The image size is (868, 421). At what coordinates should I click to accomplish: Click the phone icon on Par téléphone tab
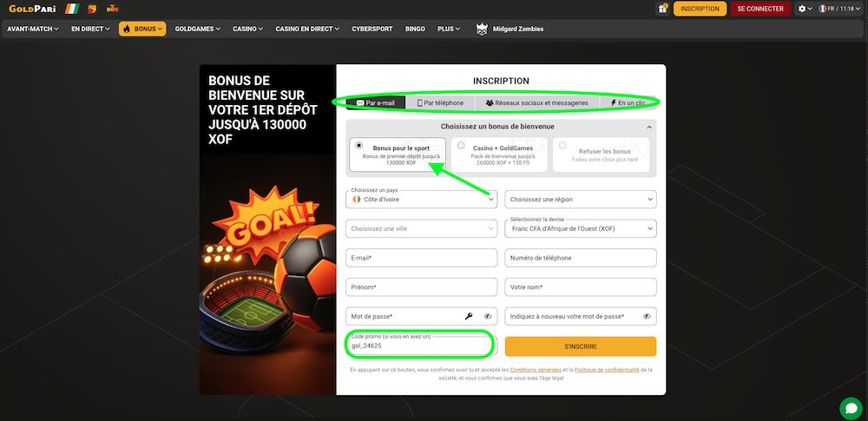(419, 103)
